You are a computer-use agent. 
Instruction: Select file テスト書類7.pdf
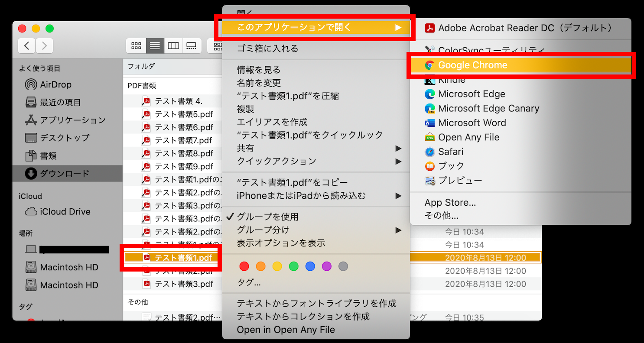[183, 140]
